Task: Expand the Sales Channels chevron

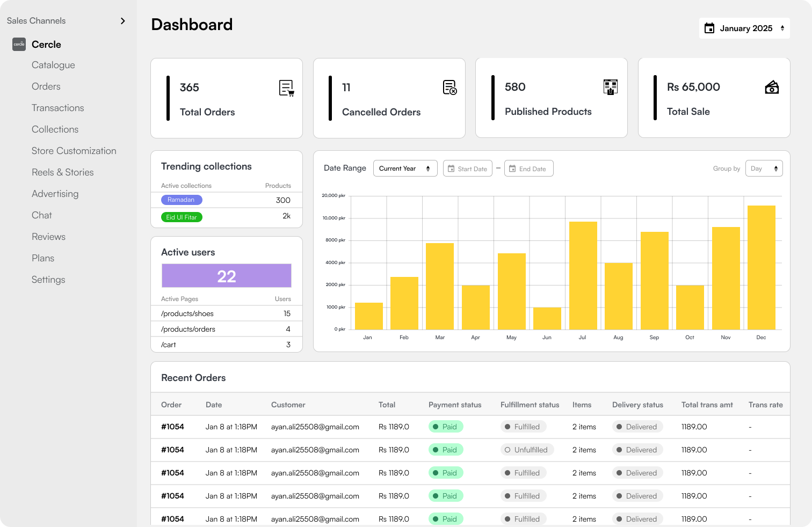Action: click(x=123, y=21)
